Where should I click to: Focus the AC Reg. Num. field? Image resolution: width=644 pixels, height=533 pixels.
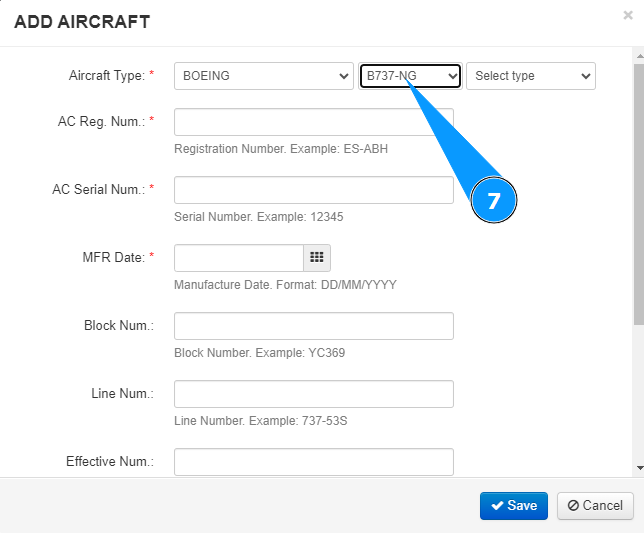tap(313, 122)
